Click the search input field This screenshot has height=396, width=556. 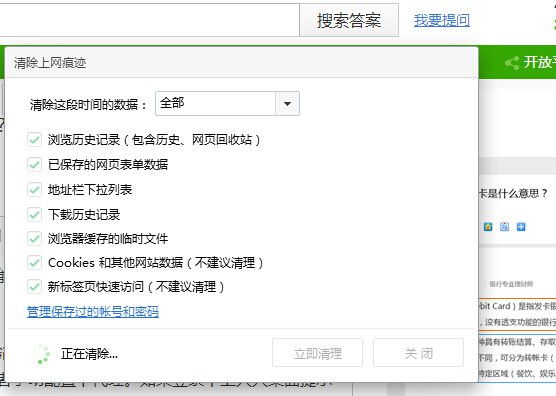point(149,20)
